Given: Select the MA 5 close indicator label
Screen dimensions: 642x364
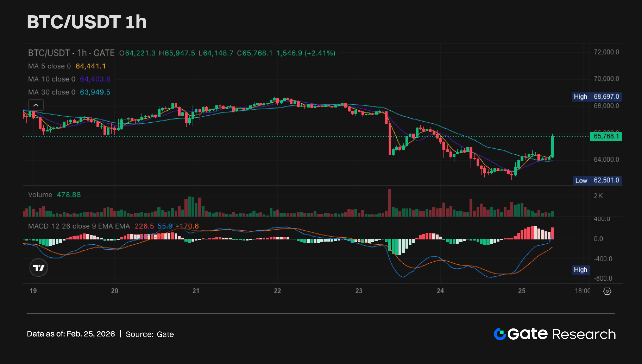Looking at the screenshot, I should click(49, 66).
